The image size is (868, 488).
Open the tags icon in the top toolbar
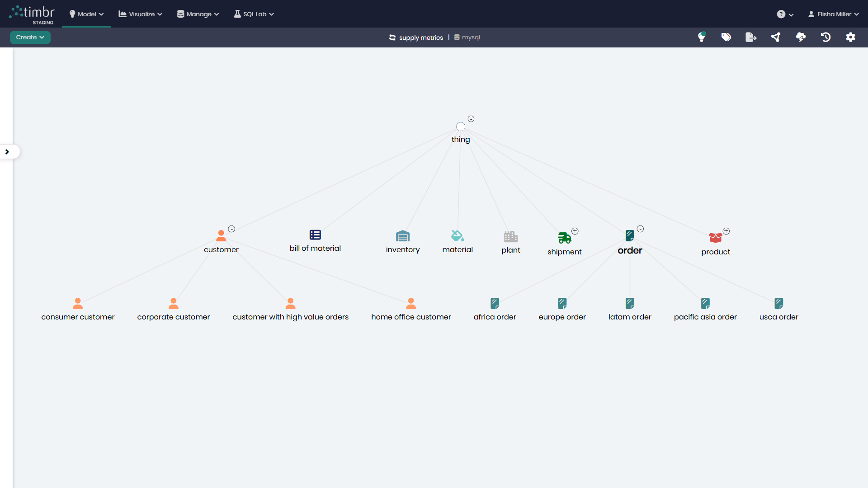coord(726,37)
